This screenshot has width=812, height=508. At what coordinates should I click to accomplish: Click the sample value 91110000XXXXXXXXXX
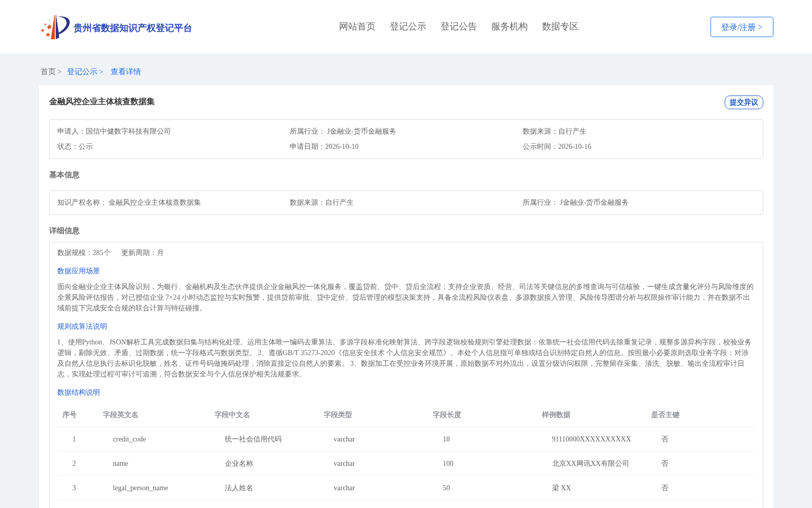[592, 439]
